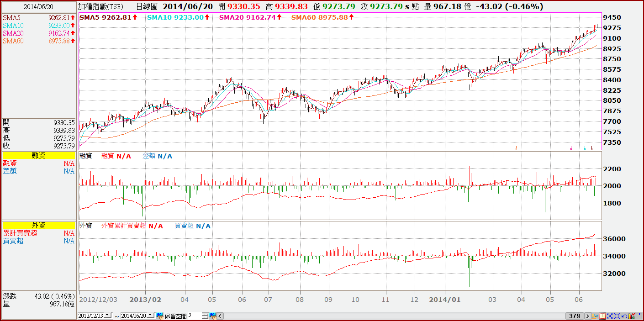The width and height of the screenshot is (644, 321).
Task: Open the start date 2012/12/03 dropdown
Action: point(107,316)
